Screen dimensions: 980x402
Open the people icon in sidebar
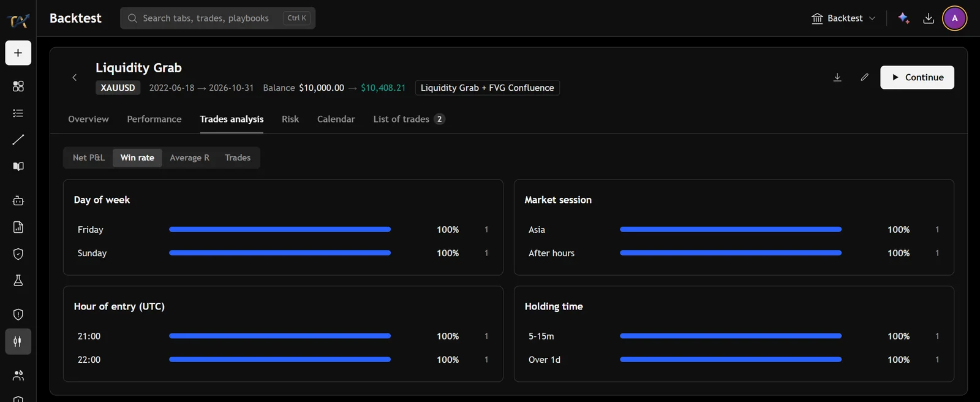18,375
